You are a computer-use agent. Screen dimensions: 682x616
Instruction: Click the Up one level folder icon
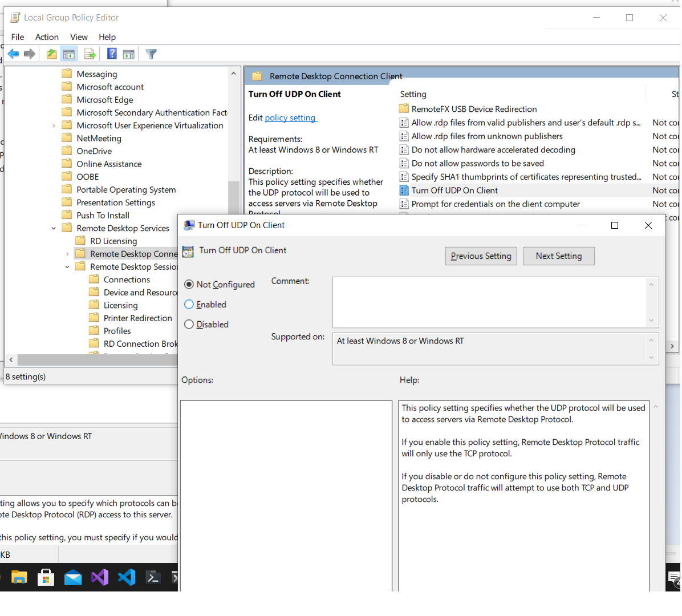point(52,54)
